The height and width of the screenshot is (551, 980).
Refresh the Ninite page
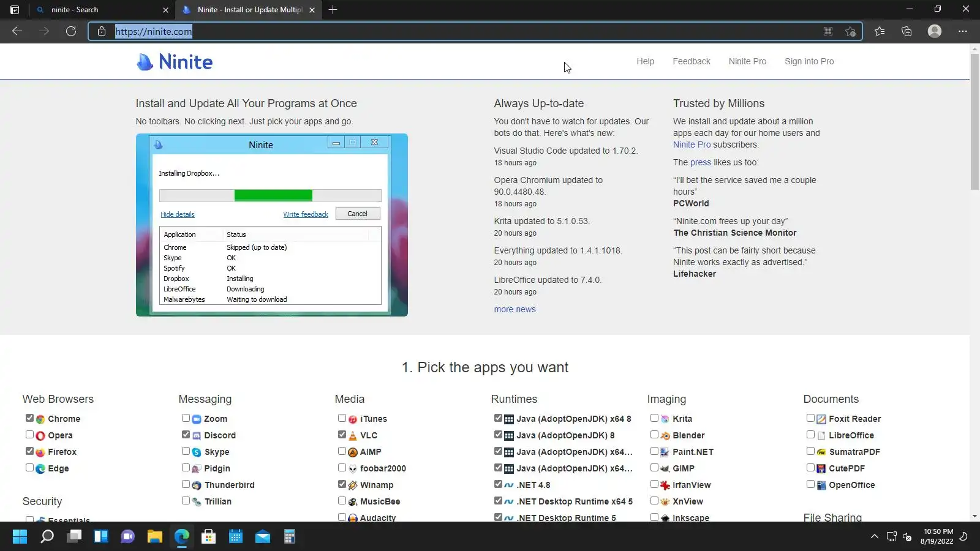click(71, 31)
